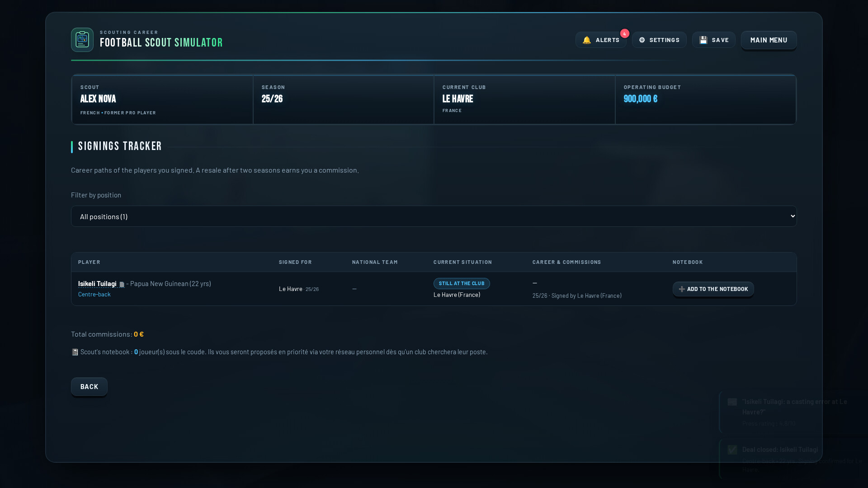Open alerts via the bell icon
Image resolution: width=868 pixels, height=488 pixels.
tap(587, 40)
